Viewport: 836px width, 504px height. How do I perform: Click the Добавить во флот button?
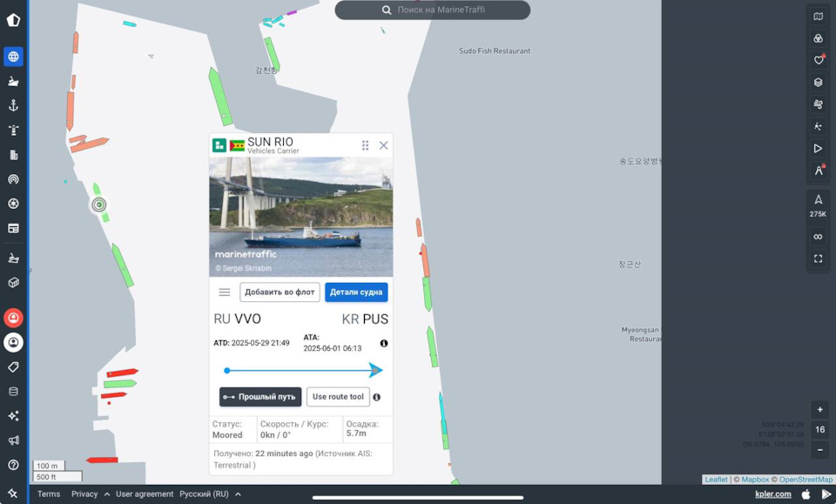(280, 292)
